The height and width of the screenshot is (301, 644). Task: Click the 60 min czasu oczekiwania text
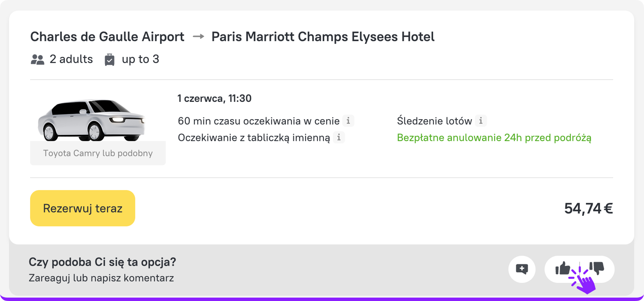[258, 121]
